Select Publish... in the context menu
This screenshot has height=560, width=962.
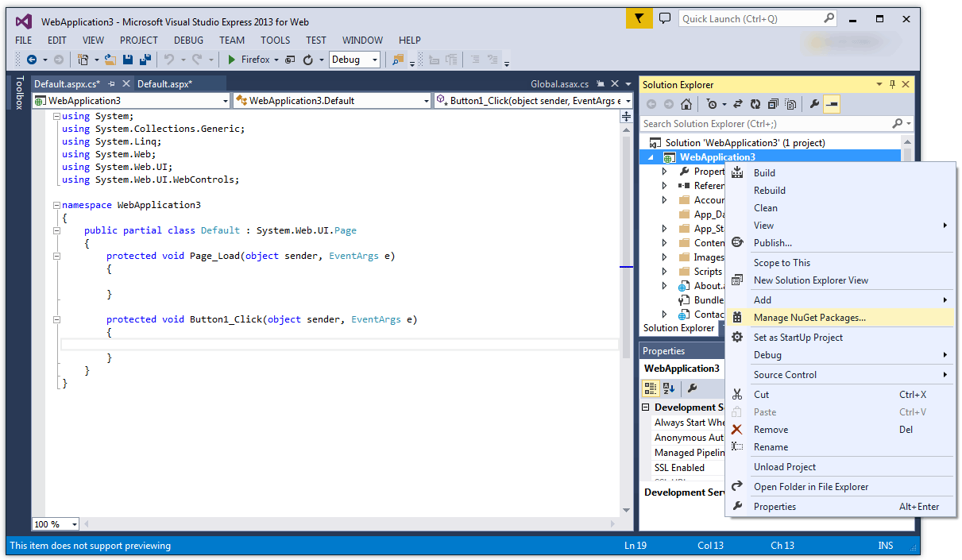coord(840,242)
